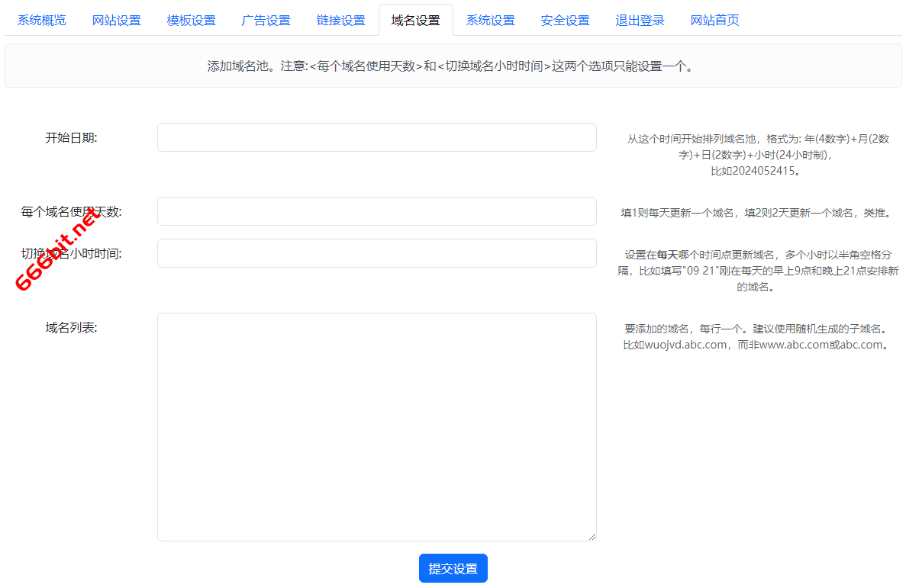The image size is (906, 588).
Task: Click the notice banner about domain pool settings
Action: pos(453,66)
